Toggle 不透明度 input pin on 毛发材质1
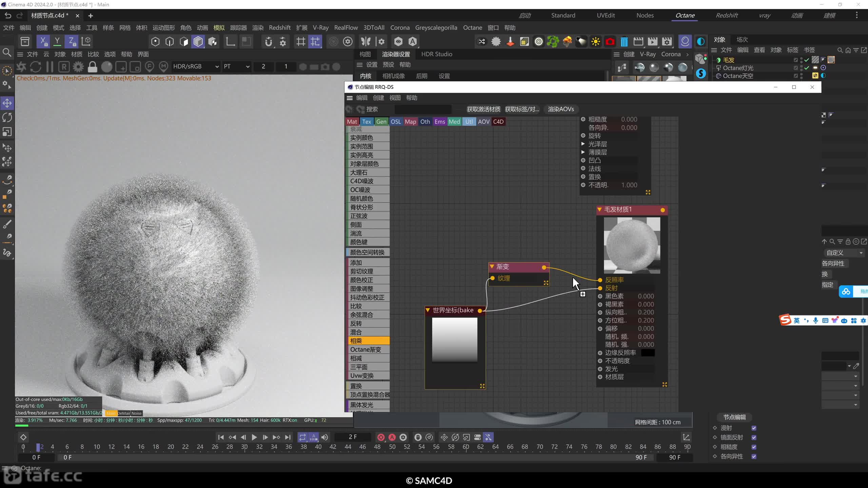 600,361
